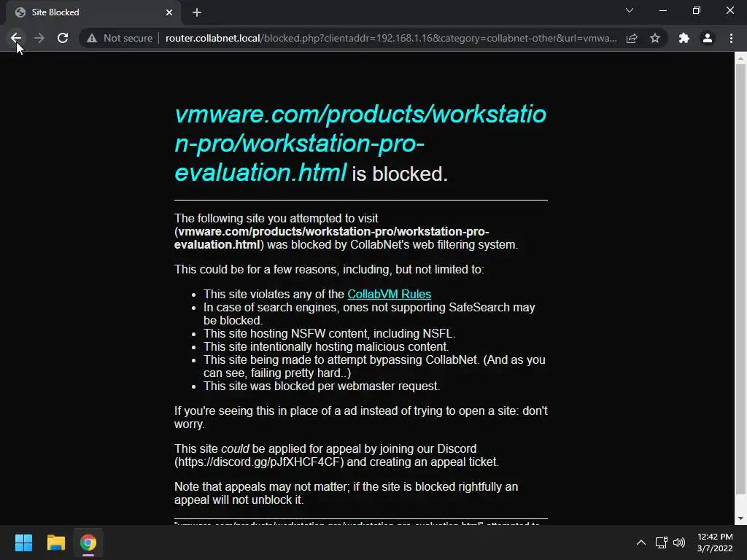747x560 pixels.
Task: Open the network status tray icon
Action: click(661, 542)
